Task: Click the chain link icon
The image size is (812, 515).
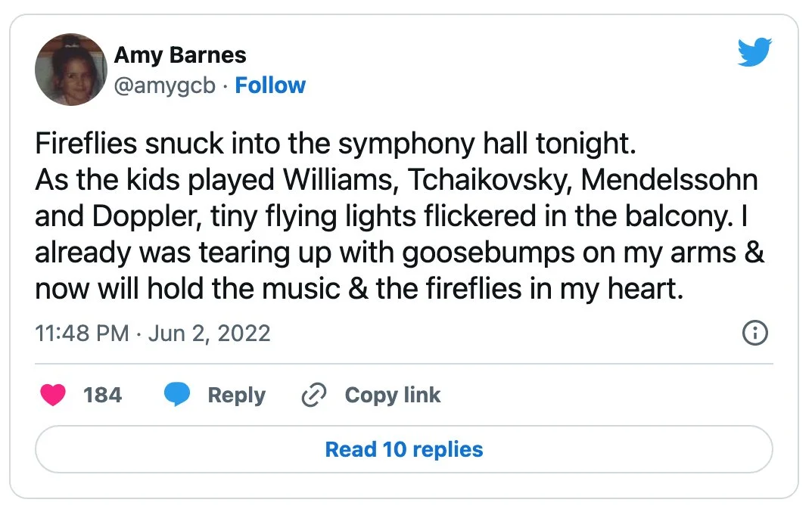Action: pos(313,396)
